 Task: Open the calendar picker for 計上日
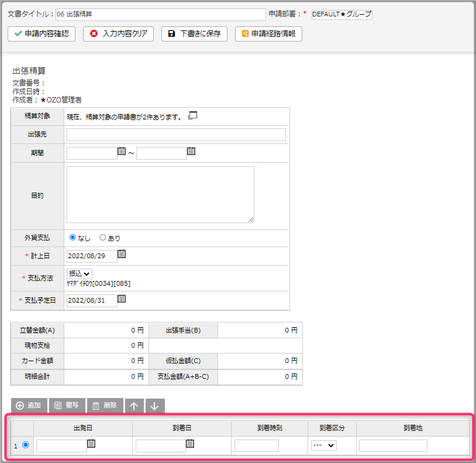pos(121,254)
